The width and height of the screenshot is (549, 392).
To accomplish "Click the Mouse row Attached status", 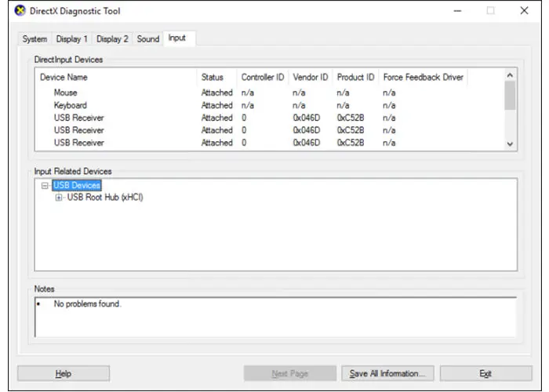I will [217, 93].
